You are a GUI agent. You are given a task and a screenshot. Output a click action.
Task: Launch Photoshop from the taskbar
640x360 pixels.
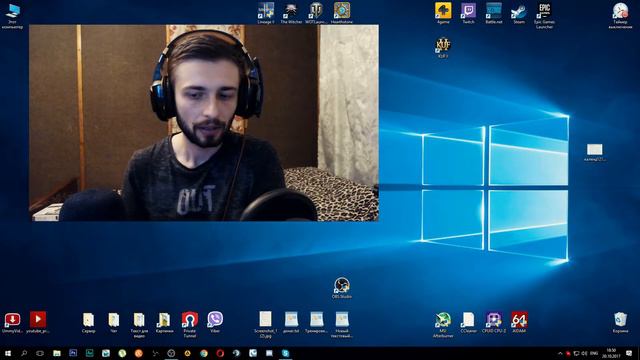73,353
